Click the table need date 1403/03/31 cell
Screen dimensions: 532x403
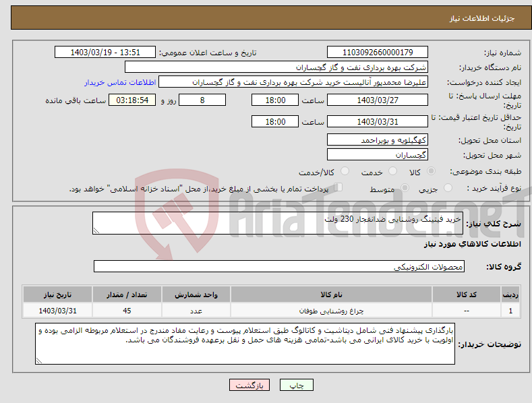click(x=58, y=311)
